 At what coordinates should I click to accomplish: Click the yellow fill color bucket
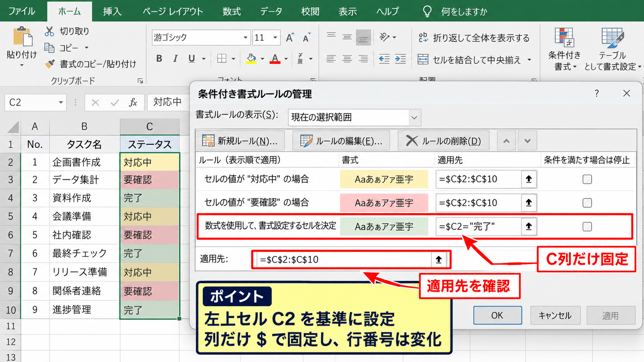pos(251,59)
